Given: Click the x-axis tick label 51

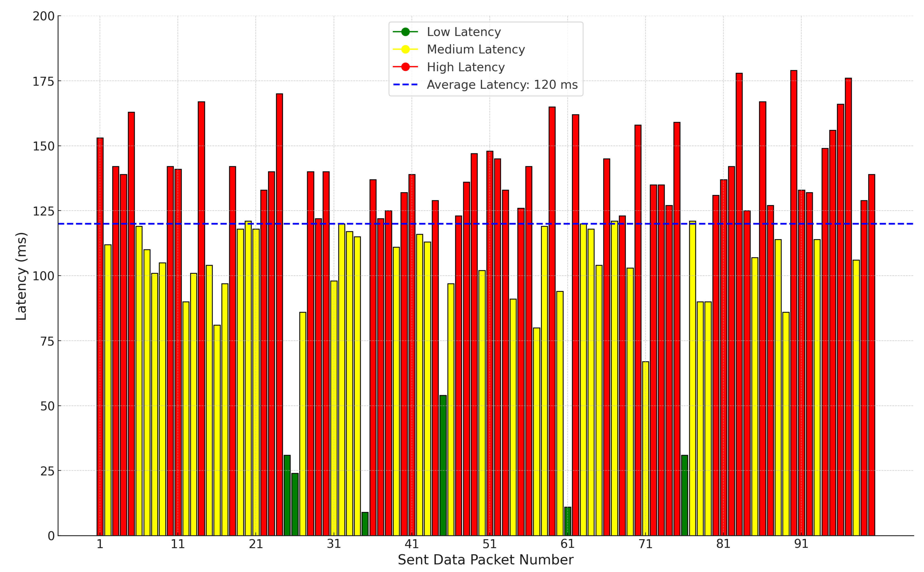Looking at the screenshot, I should click(490, 544).
